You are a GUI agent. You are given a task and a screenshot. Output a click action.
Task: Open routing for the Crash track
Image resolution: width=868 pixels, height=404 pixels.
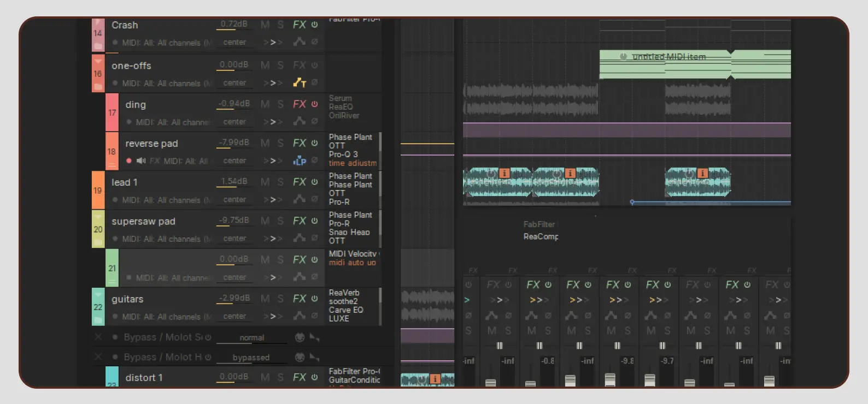(x=273, y=42)
